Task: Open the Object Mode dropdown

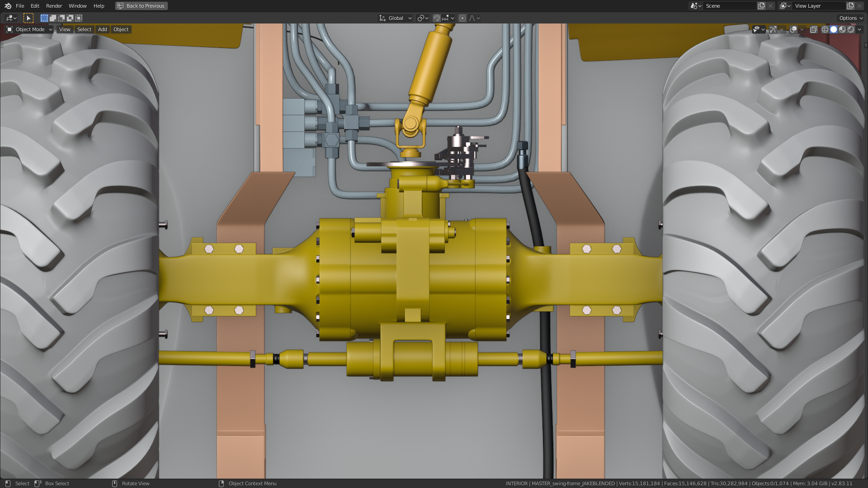Action: point(30,29)
